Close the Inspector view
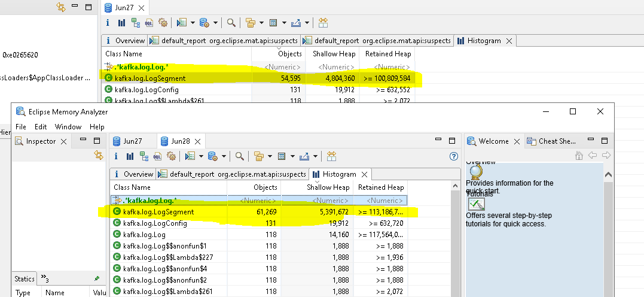The width and height of the screenshot is (644, 297). click(63, 141)
